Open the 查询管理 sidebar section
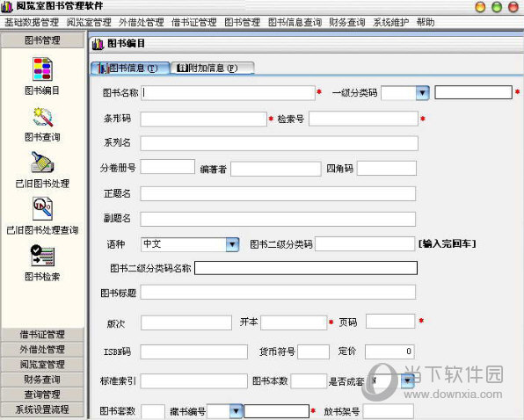This screenshot has height=420, width=524. pos(42,395)
